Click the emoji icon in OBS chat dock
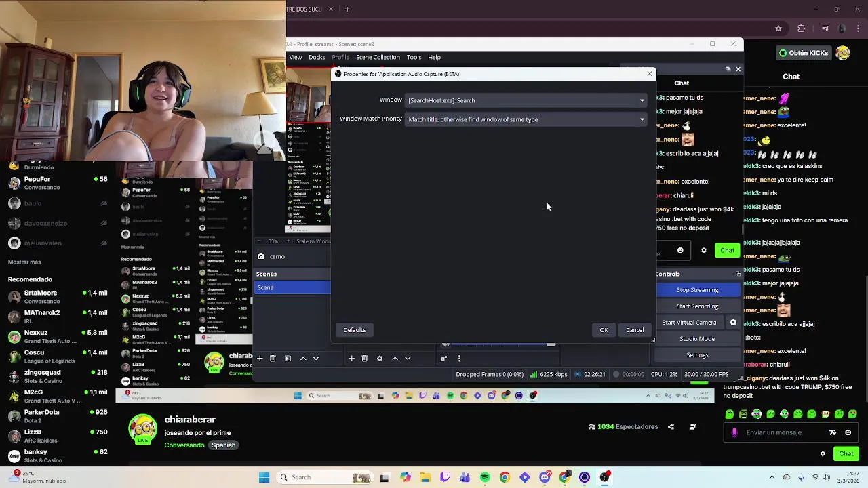The width and height of the screenshot is (868, 488). 680,250
